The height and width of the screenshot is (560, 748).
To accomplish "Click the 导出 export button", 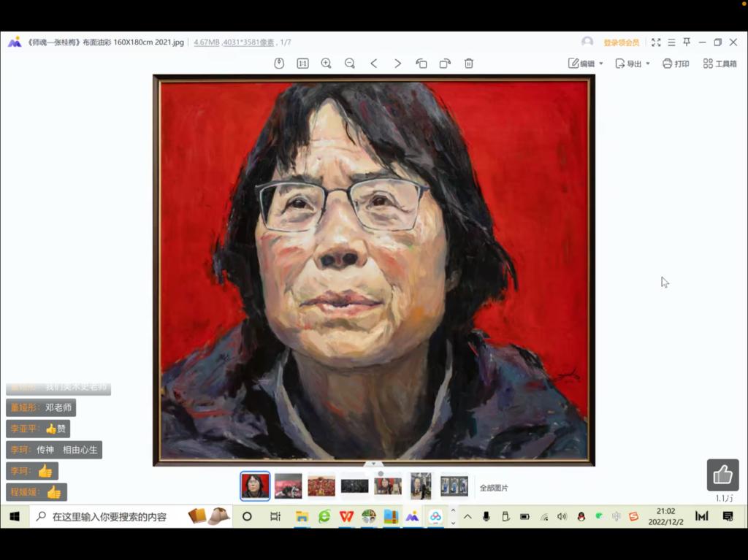I will 628,64.
